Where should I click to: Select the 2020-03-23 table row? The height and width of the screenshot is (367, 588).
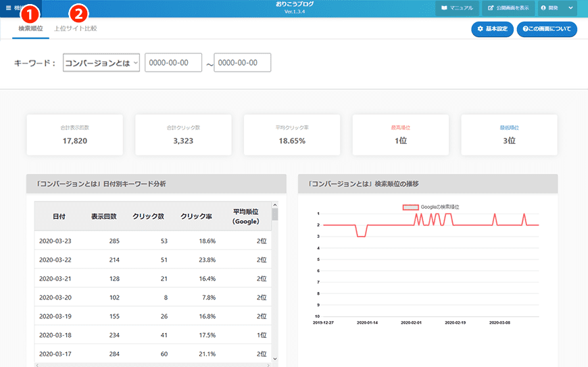pyautogui.click(x=153, y=241)
